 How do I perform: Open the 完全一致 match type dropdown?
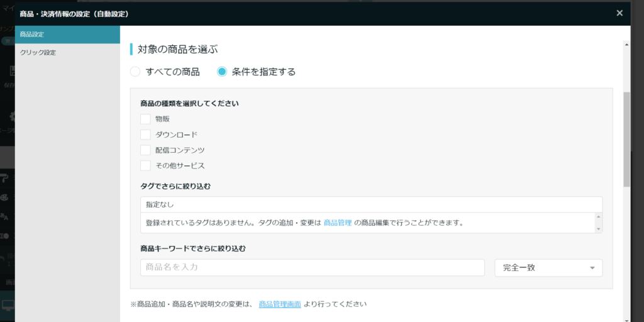[x=548, y=268]
